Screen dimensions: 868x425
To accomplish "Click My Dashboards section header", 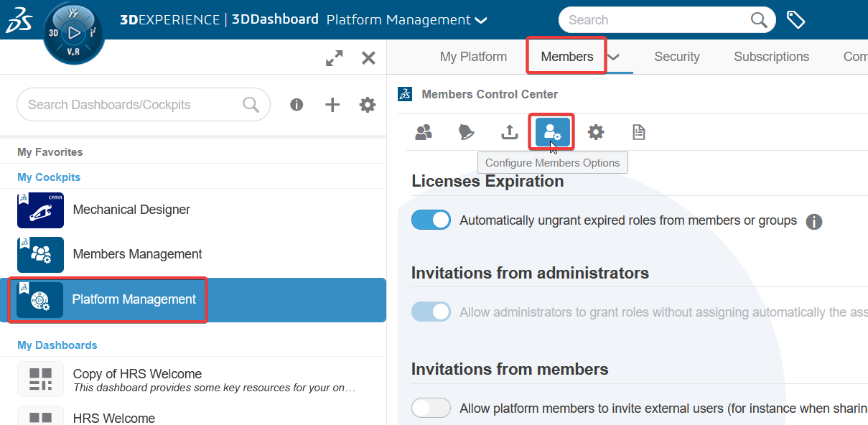I will 57,345.
